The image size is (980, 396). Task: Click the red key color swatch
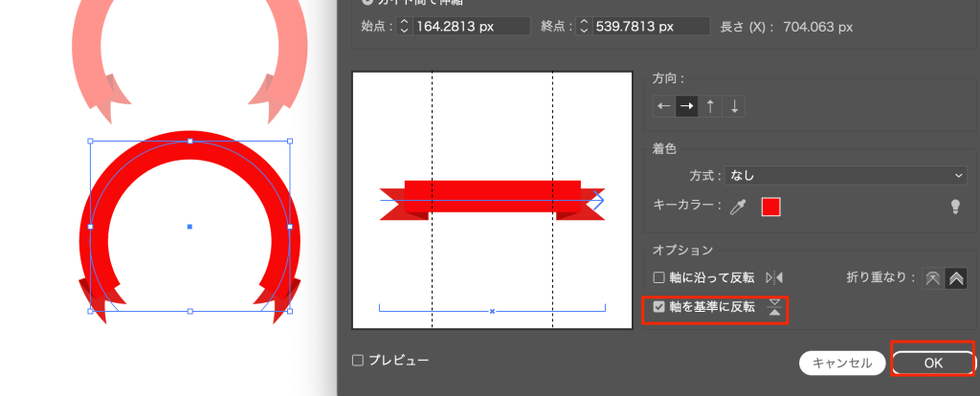(770, 207)
